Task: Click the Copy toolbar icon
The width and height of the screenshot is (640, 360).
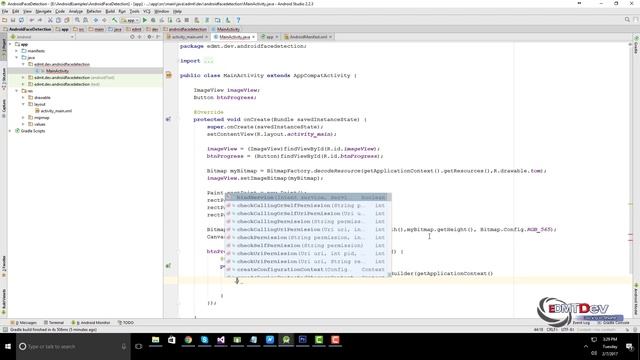Action: tap(58, 20)
